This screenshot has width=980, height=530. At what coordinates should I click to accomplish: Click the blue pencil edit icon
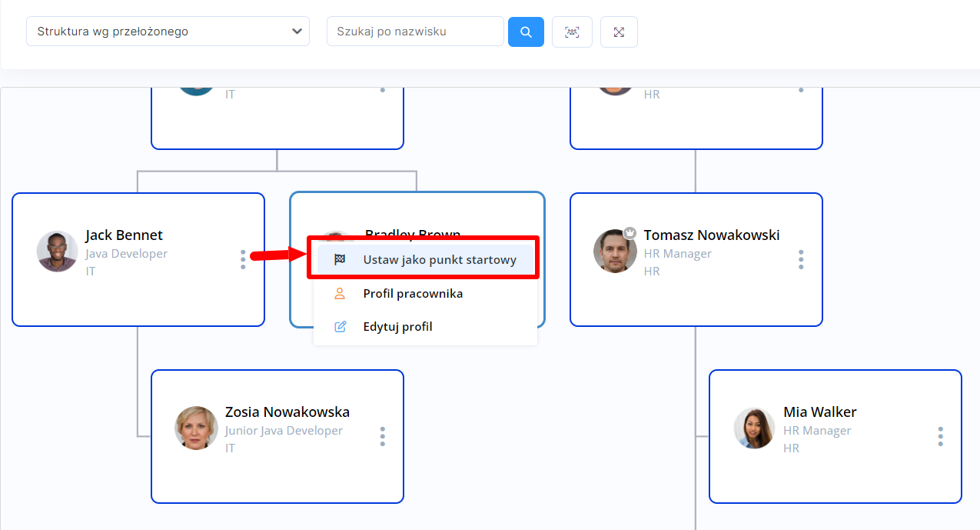click(x=340, y=327)
